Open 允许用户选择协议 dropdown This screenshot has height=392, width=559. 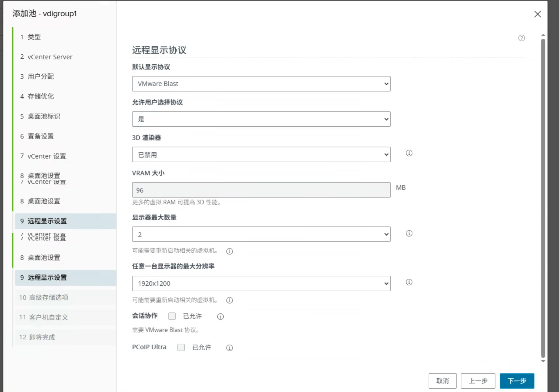[261, 119]
